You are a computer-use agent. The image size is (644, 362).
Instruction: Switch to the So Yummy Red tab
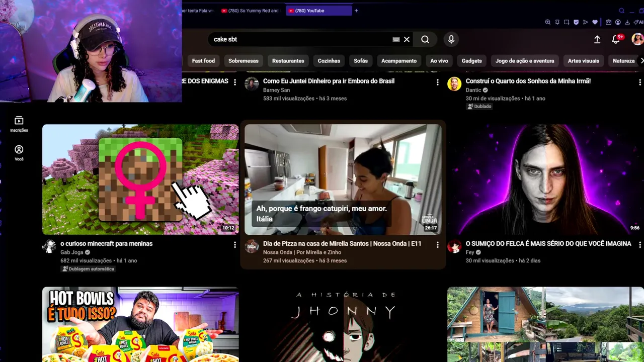251,11
